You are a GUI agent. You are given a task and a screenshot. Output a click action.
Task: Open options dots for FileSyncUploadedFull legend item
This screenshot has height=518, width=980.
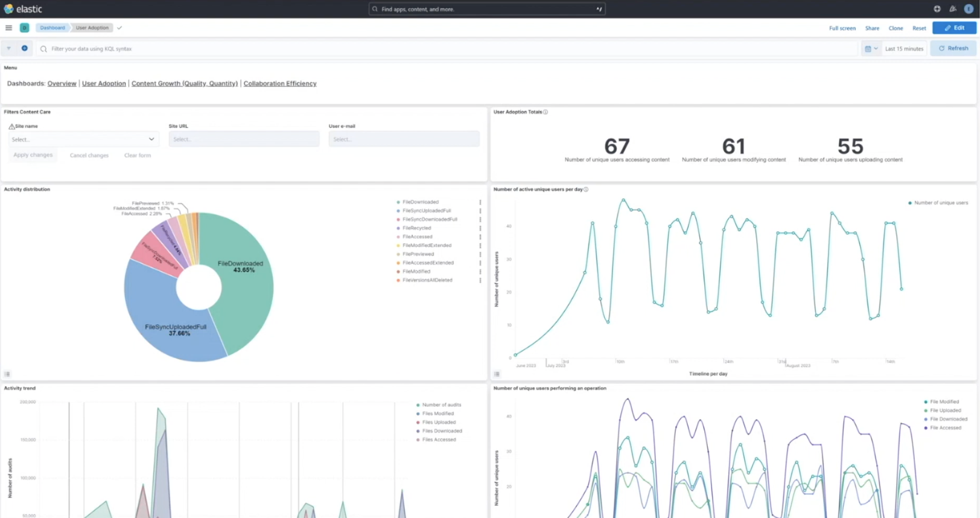pyautogui.click(x=480, y=211)
